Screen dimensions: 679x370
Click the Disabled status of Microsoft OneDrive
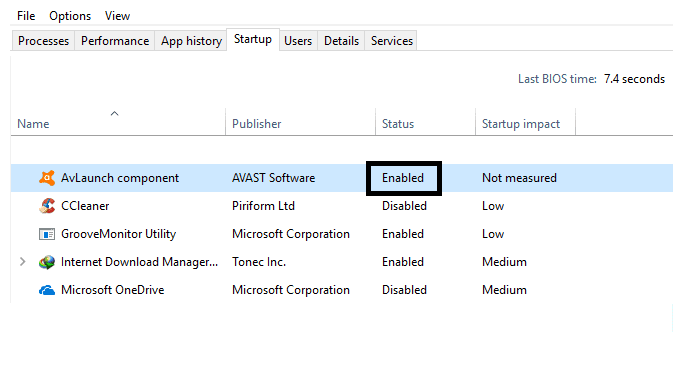(x=404, y=290)
